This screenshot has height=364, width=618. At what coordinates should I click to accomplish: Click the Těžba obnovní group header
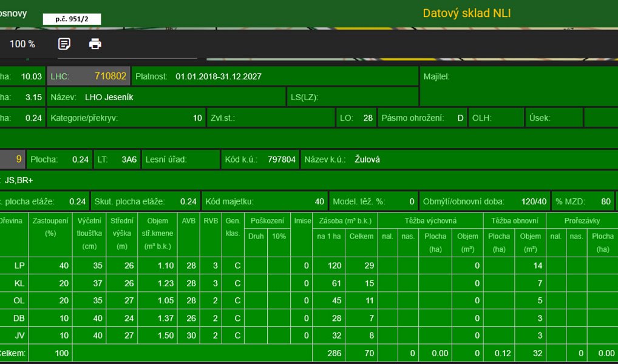point(515,221)
